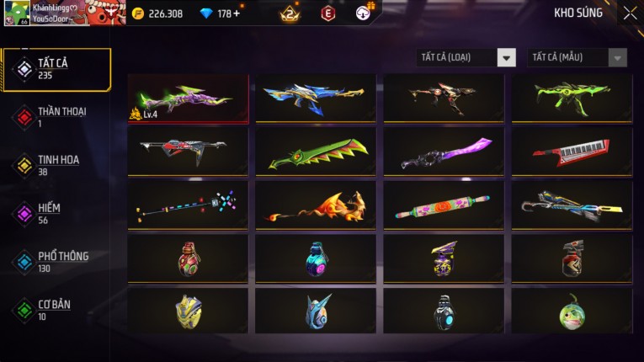
Task: Click the player profile avatar
Action: click(x=17, y=13)
